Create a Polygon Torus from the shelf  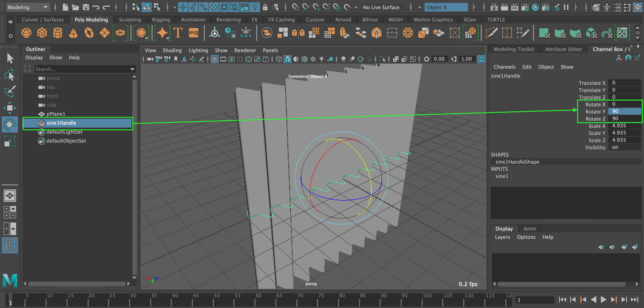coord(89,33)
